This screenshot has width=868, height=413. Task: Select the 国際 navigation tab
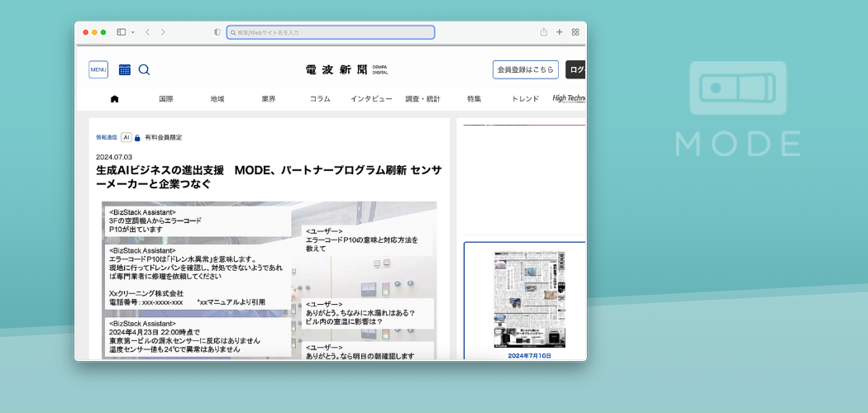tap(166, 99)
